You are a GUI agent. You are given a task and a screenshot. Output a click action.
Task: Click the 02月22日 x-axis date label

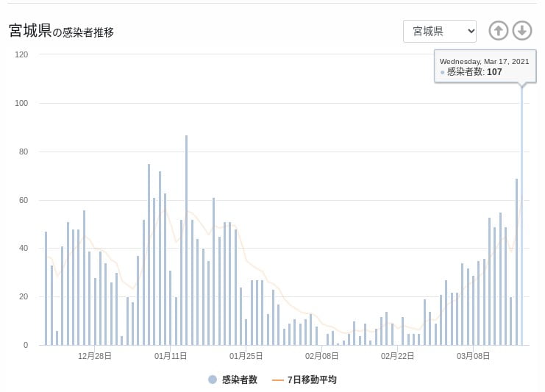click(398, 356)
